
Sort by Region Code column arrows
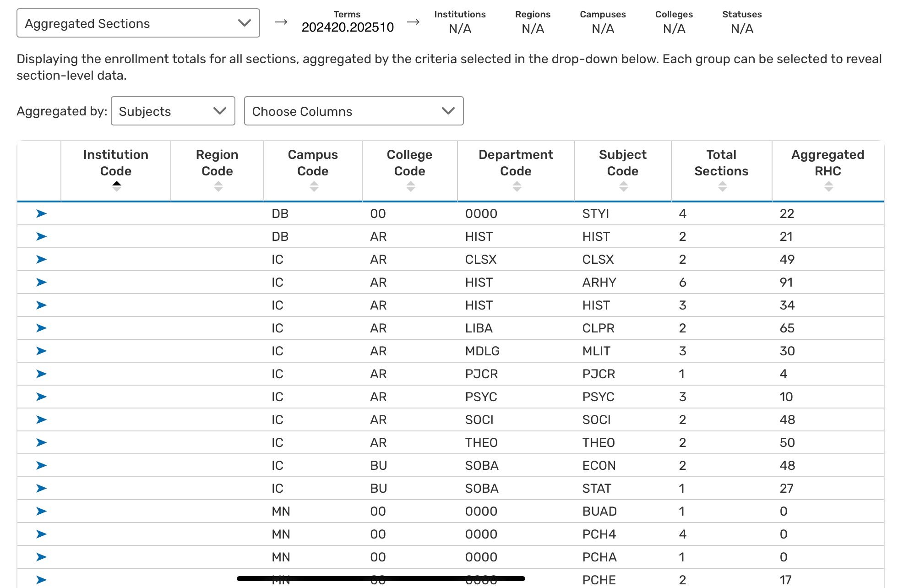(218, 186)
